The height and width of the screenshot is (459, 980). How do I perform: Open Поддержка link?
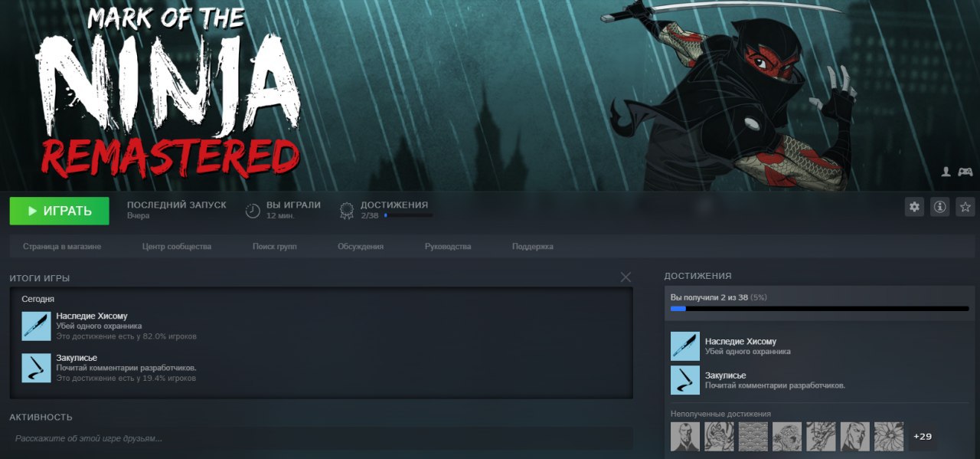pos(533,247)
